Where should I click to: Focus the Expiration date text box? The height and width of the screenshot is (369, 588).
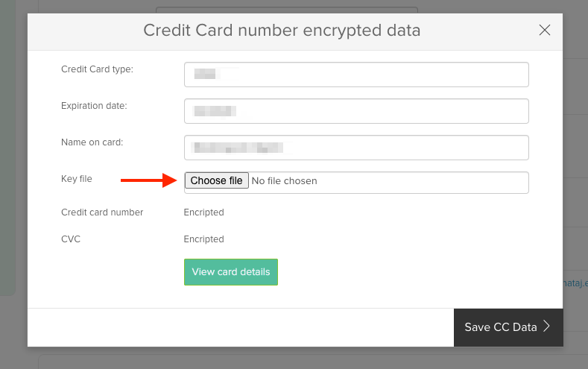[356, 111]
